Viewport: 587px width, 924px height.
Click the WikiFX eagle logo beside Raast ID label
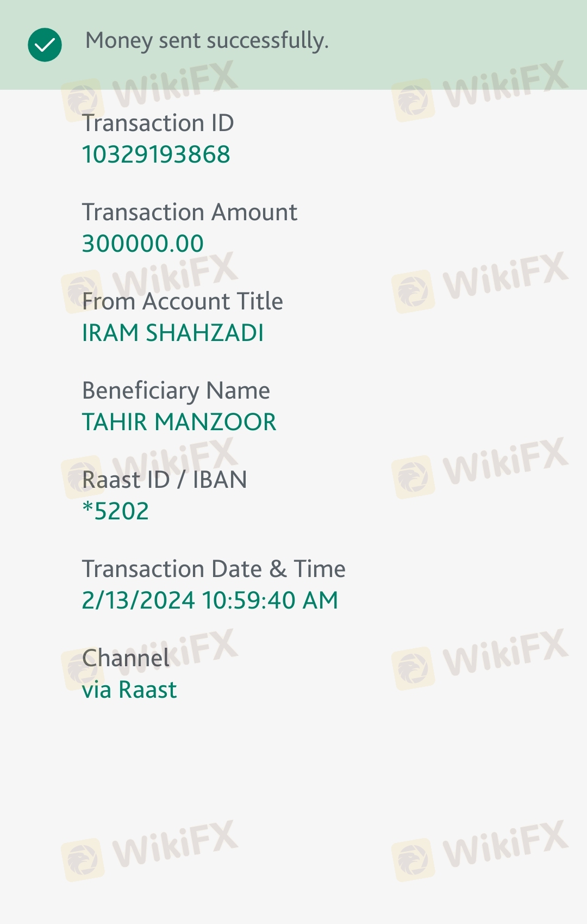click(x=82, y=477)
